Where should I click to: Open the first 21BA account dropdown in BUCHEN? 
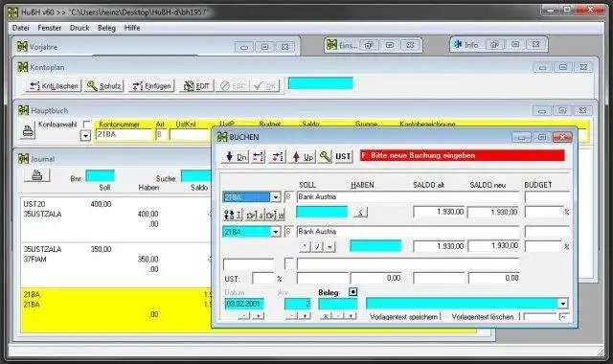point(276,197)
